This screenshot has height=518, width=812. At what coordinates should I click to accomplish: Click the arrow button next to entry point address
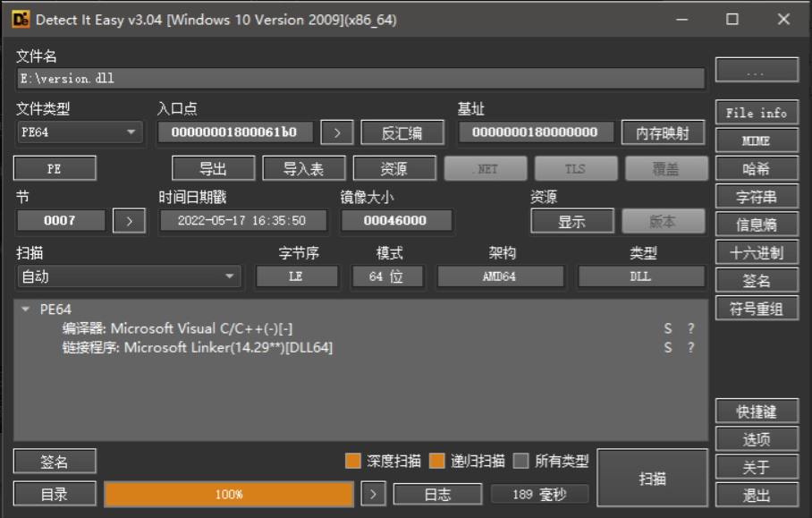pos(337,132)
